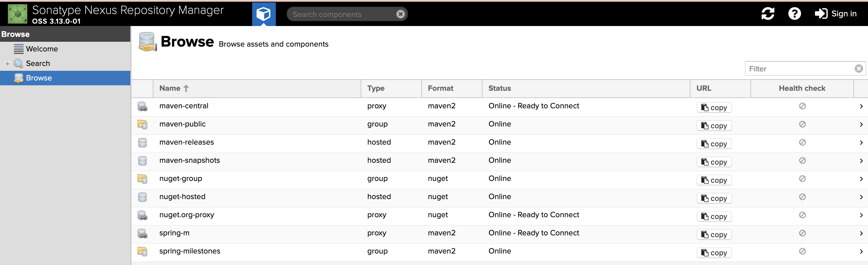Viewport: 868px width, 265px height.
Task: Click health check icon for nuget.org-proxy
Action: tap(802, 215)
